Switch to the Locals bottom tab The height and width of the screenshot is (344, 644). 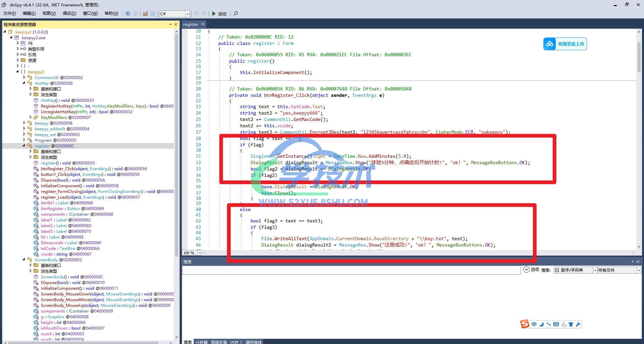tap(219, 342)
